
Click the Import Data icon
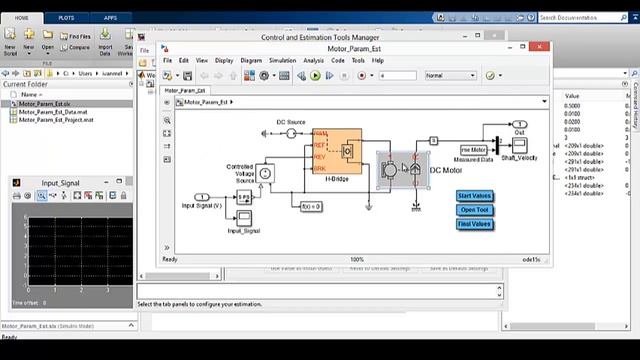point(105,42)
